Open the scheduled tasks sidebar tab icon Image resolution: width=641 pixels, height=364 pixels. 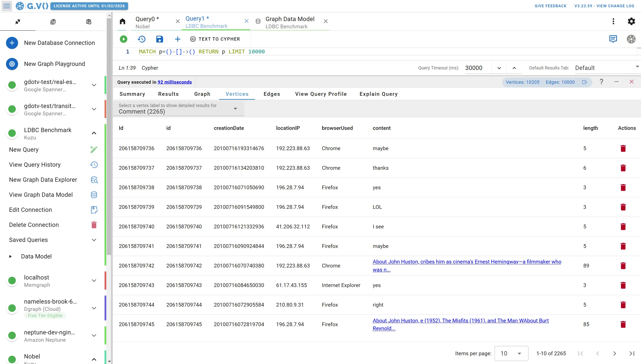pyautogui.click(x=88, y=22)
